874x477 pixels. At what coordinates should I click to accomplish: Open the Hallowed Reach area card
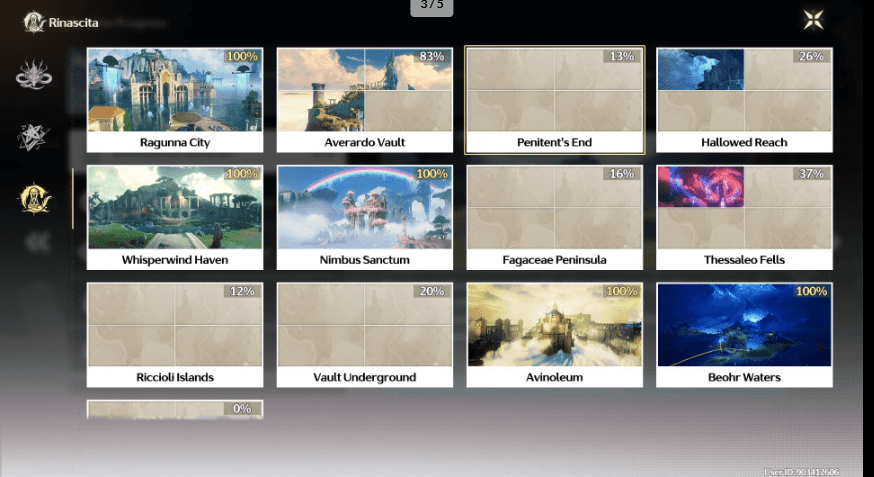pyautogui.click(x=744, y=100)
